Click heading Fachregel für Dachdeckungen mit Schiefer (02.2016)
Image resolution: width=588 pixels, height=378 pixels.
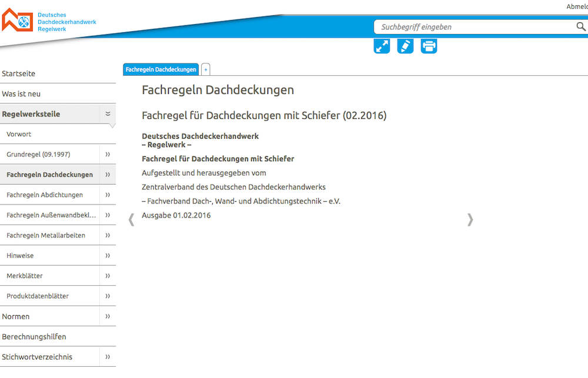[264, 115]
